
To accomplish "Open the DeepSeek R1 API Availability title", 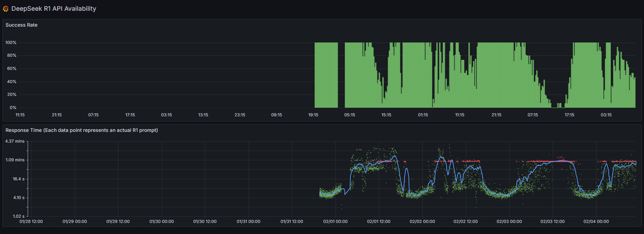I will (x=54, y=9).
